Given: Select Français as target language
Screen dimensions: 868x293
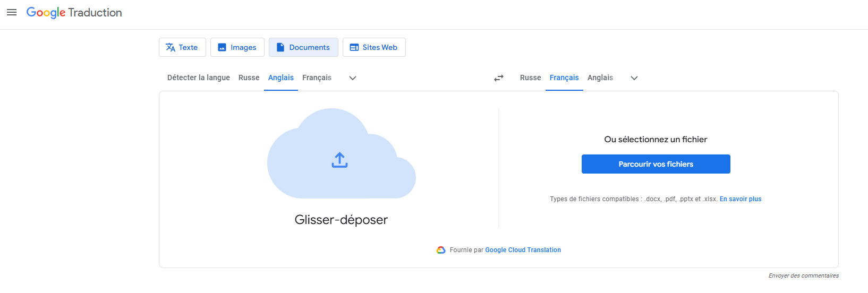Looking at the screenshot, I should (x=564, y=77).
